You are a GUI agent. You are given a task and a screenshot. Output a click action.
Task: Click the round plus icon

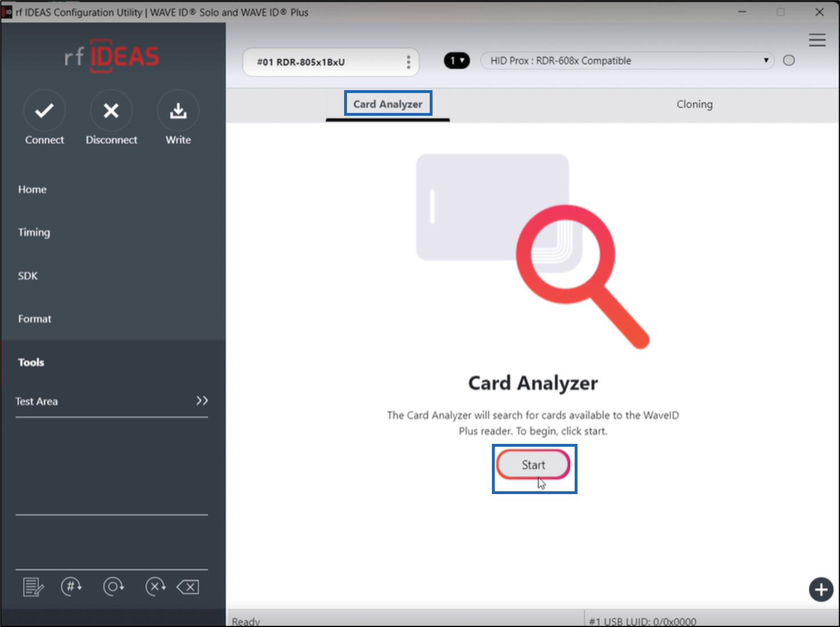click(821, 589)
